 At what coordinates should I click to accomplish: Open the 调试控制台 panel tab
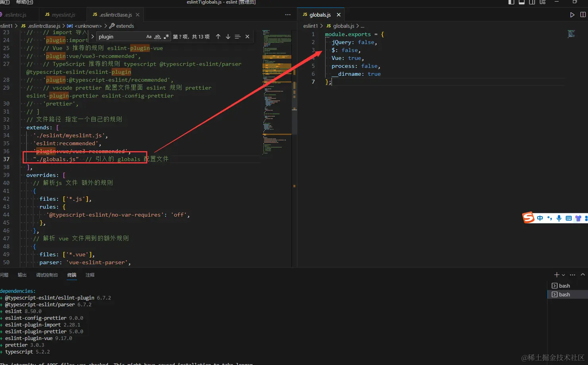pyautogui.click(x=47, y=275)
